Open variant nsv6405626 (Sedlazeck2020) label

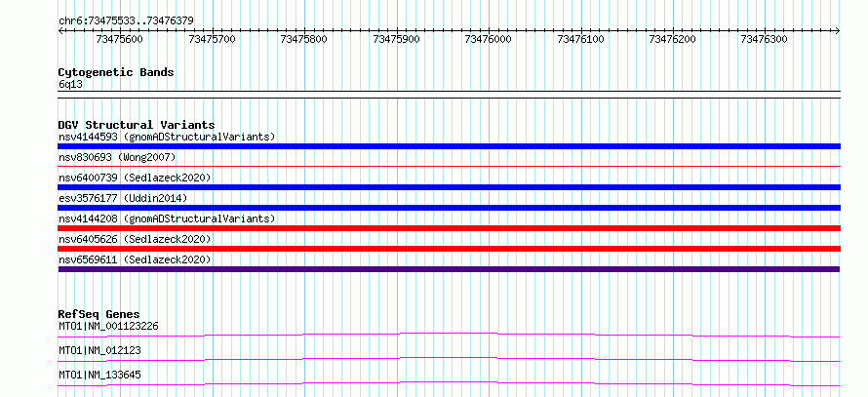(135, 239)
